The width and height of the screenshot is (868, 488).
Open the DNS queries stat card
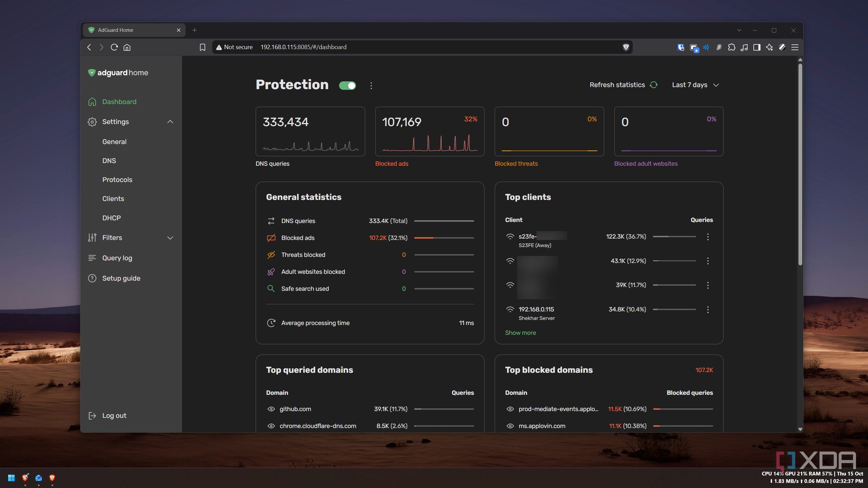click(x=310, y=131)
